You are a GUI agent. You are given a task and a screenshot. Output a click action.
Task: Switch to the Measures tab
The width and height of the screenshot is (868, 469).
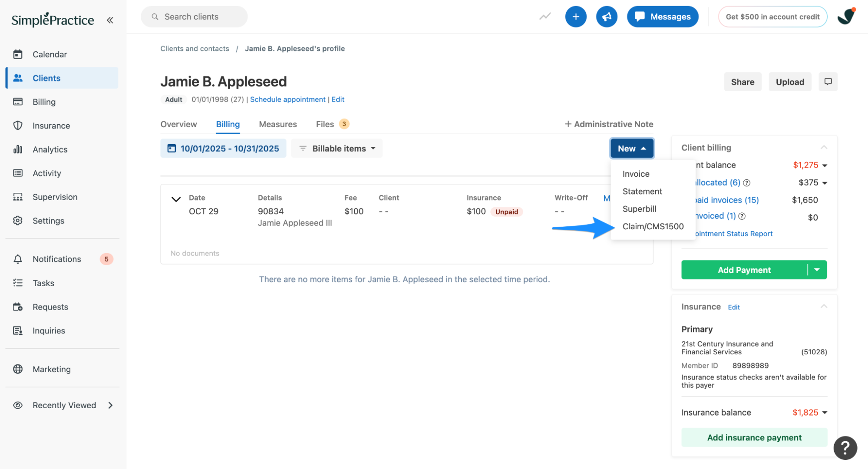[277, 124]
